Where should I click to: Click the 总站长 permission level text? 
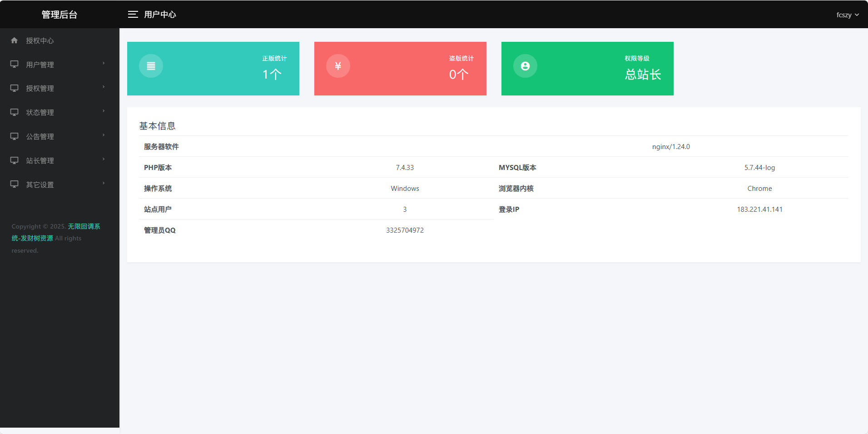pyautogui.click(x=643, y=75)
